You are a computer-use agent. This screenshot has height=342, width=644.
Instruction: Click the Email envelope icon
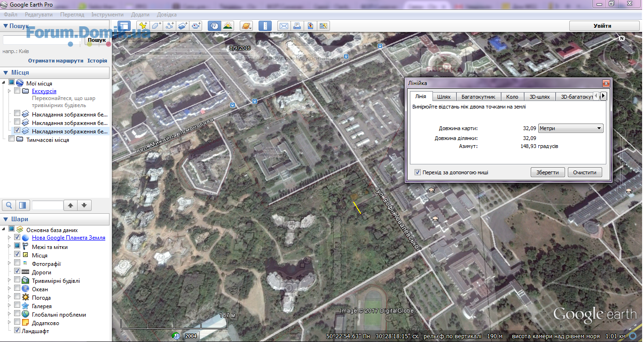point(284,26)
